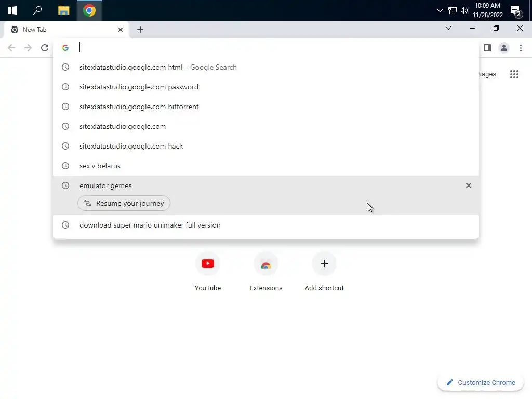Open the Windows Start menu
The width and height of the screenshot is (532, 399).
tap(12, 10)
